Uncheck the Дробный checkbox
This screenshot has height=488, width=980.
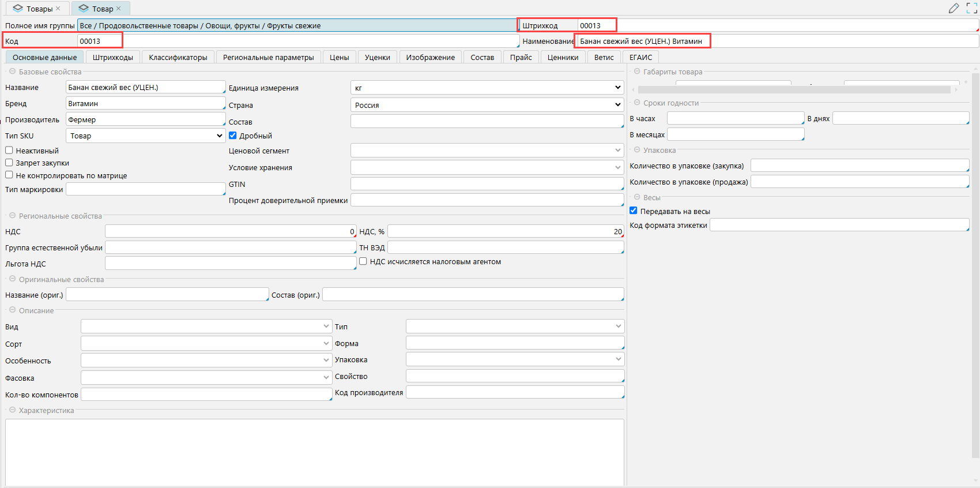coord(233,136)
